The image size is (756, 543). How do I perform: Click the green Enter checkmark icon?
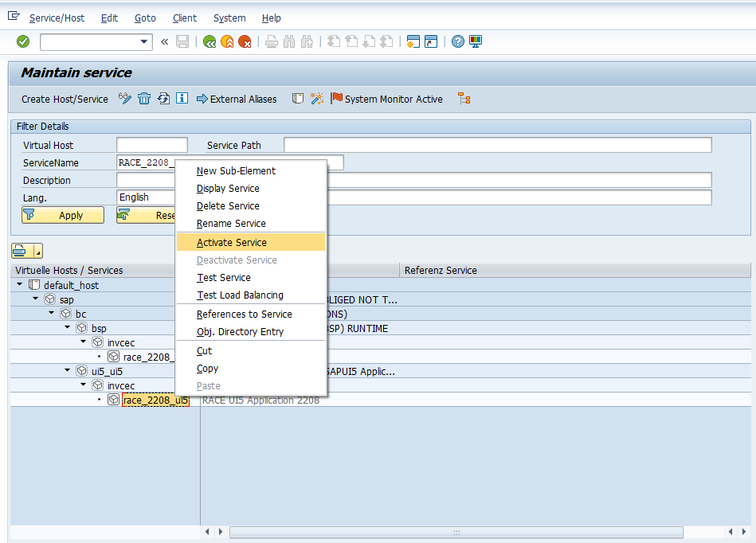coord(23,41)
